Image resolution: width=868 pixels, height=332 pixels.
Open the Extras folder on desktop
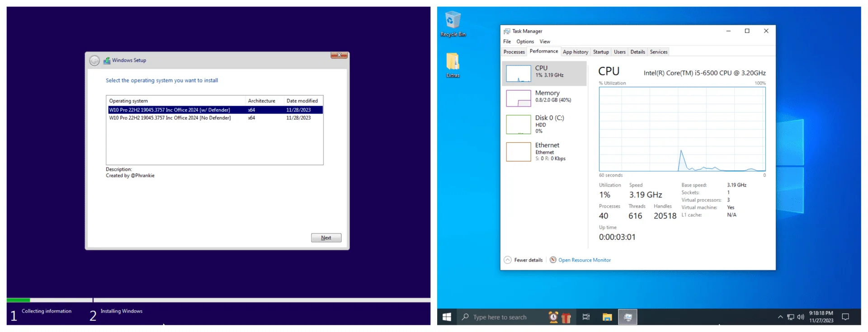(x=453, y=65)
